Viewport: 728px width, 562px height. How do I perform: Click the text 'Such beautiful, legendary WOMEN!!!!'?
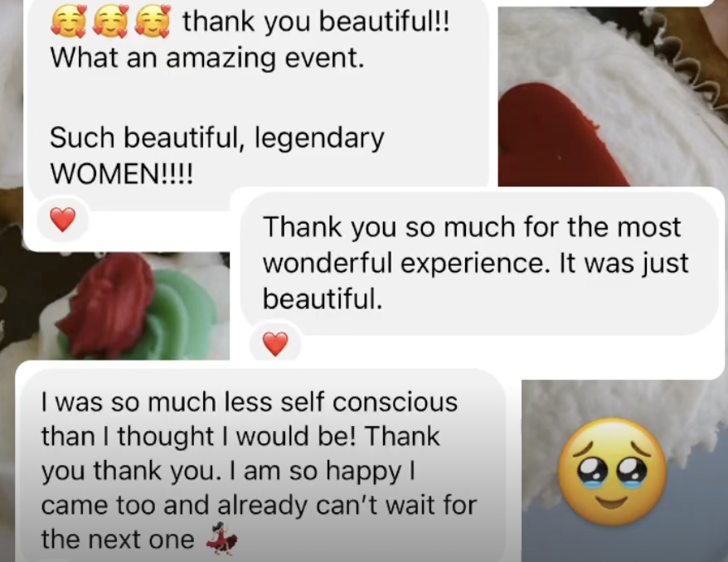point(216,156)
